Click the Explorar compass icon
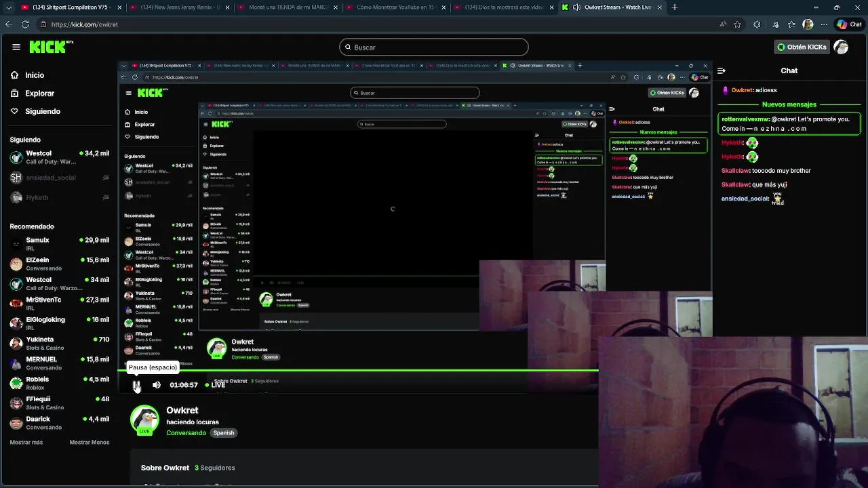 [15, 93]
